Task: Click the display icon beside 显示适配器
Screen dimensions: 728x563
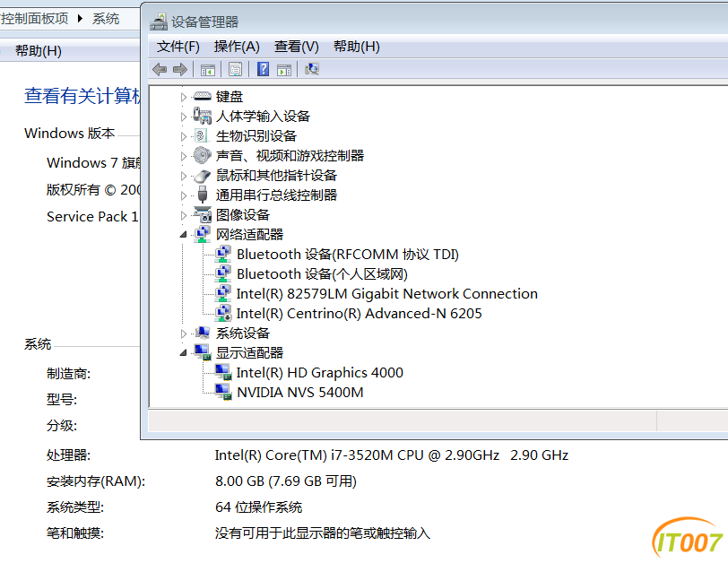Action: point(203,352)
